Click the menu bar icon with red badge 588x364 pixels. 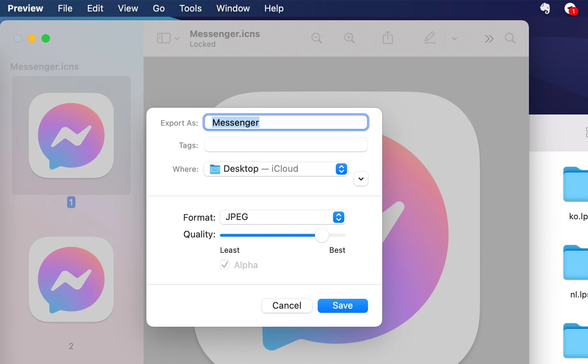pyautogui.click(x=571, y=9)
